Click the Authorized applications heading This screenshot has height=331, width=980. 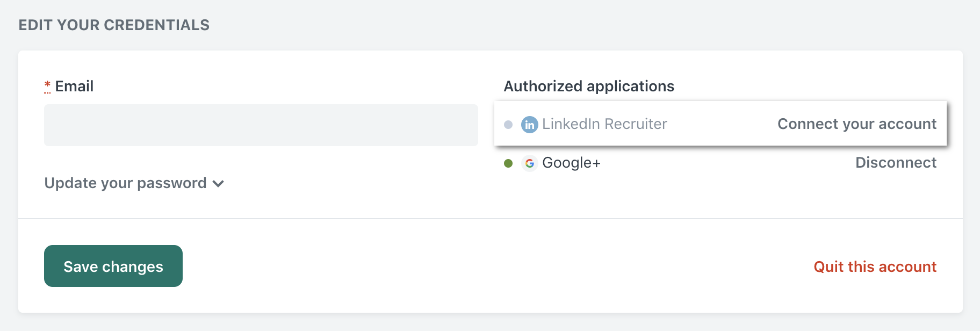[589, 86]
